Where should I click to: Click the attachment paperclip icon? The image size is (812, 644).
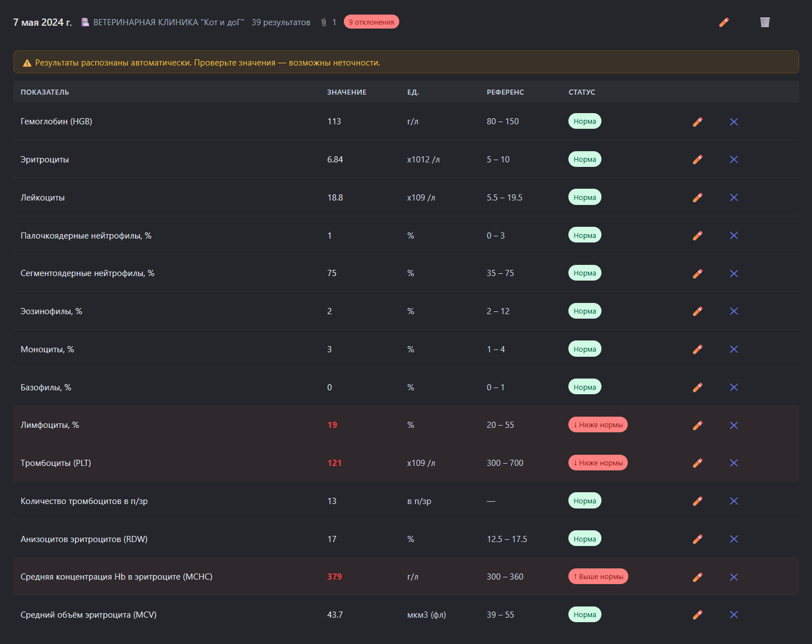click(324, 22)
